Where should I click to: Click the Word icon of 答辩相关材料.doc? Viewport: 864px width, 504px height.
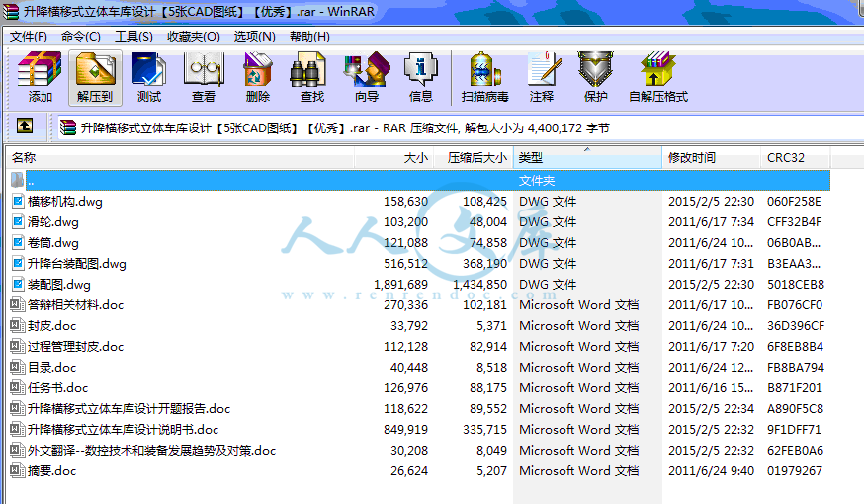pyautogui.click(x=18, y=304)
